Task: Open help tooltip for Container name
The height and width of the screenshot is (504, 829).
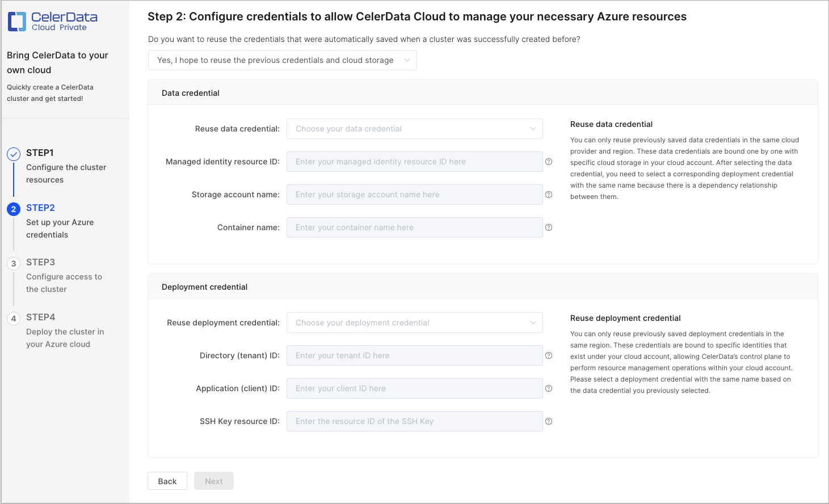Action: pyautogui.click(x=549, y=227)
